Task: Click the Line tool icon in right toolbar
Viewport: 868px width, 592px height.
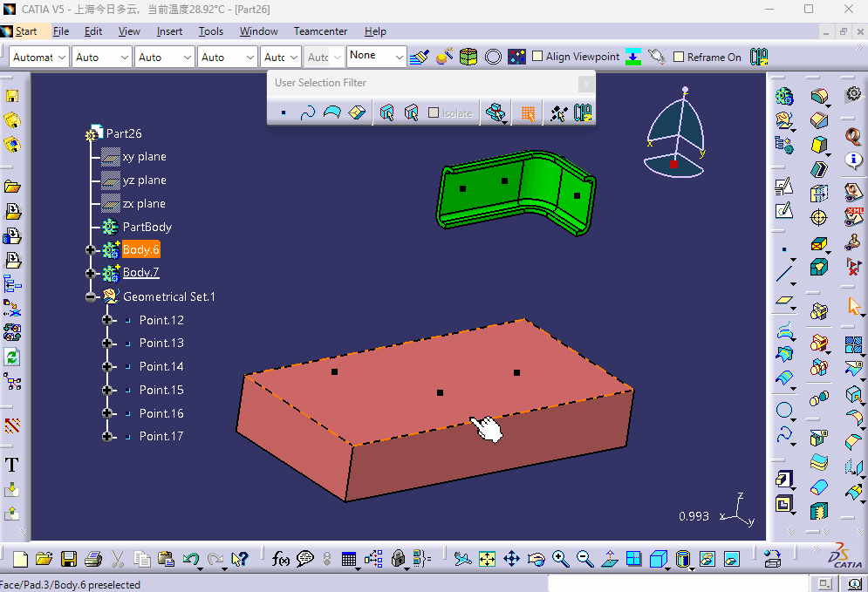Action: [784, 273]
